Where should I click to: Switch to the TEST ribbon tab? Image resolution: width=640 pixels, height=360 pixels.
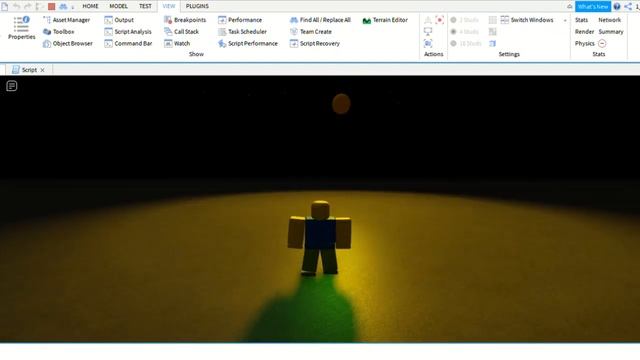145,6
